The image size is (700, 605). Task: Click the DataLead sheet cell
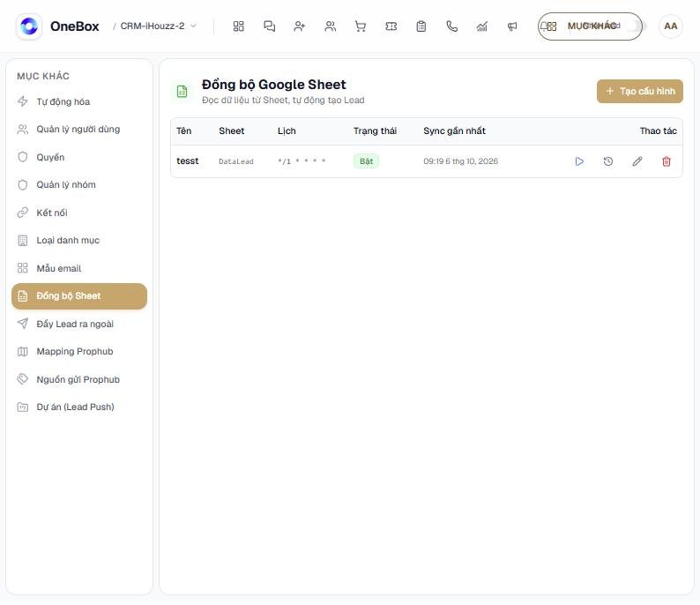(236, 161)
